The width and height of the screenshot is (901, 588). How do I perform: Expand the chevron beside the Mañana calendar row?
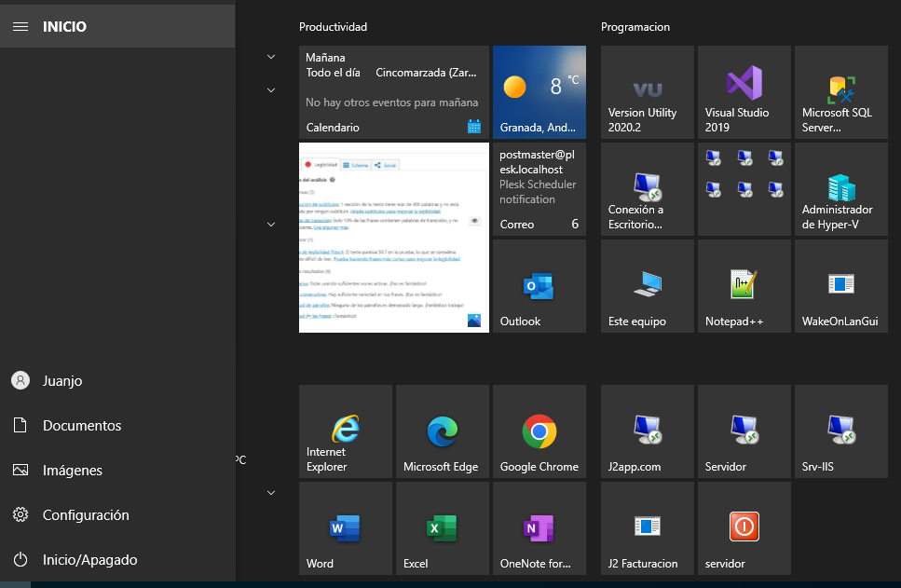pos(271,57)
